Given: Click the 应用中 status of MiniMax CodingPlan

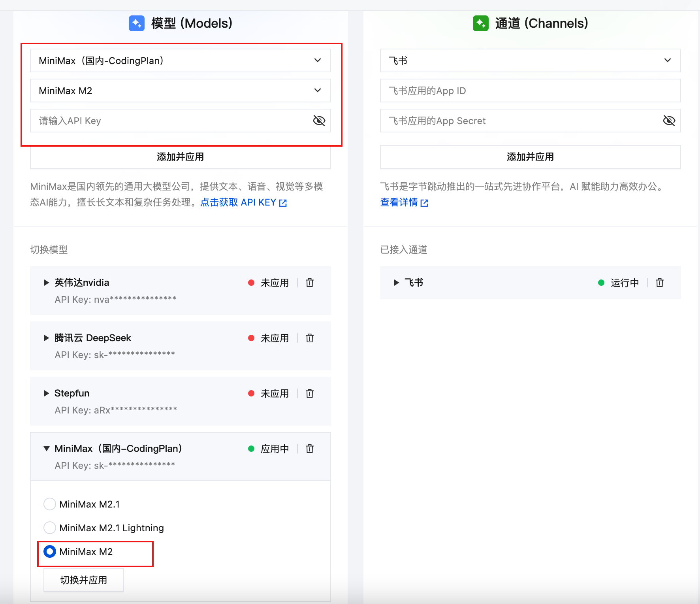Looking at the screenshot, I should pyautogui.click(x=275, y=449).
